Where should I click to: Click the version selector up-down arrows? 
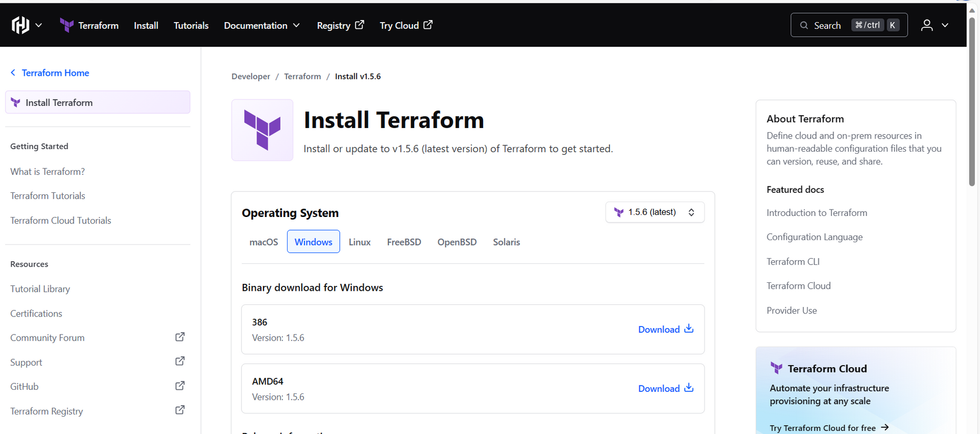pos(691,212)
